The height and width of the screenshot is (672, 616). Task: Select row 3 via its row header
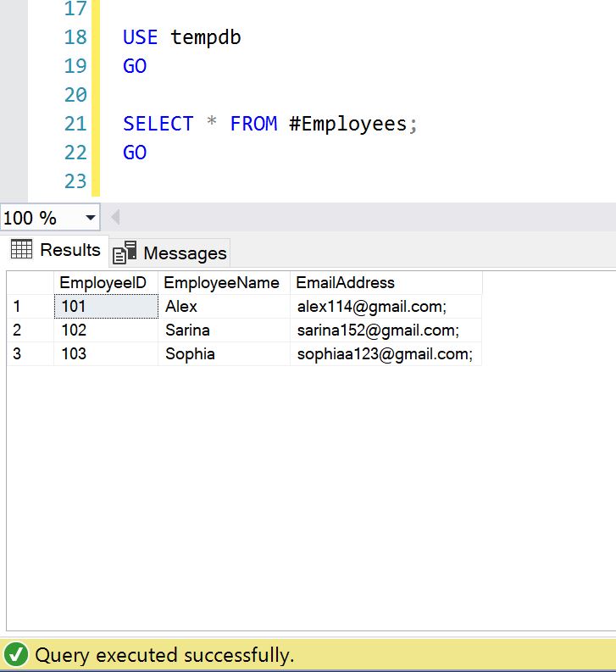coord(29,354)
